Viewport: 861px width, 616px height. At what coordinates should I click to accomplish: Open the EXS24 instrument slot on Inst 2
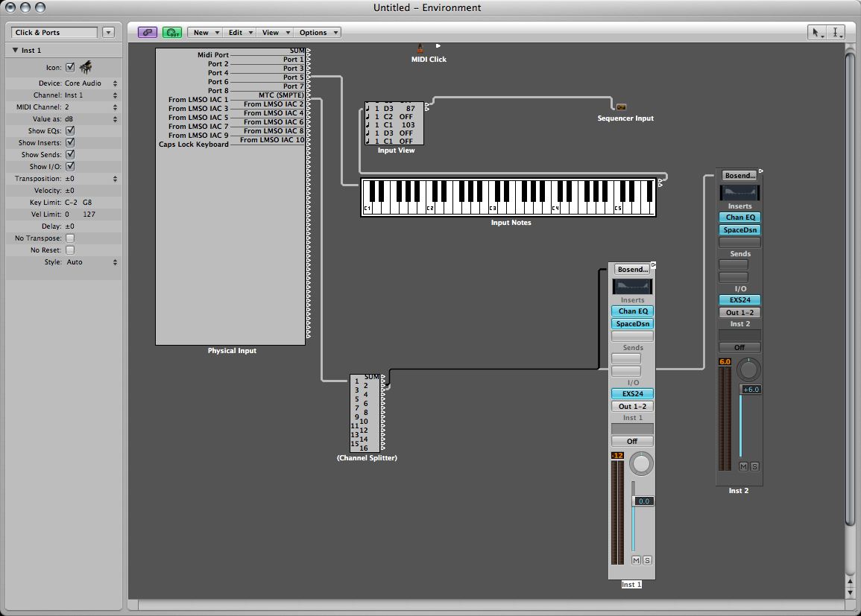pos(740,300)
